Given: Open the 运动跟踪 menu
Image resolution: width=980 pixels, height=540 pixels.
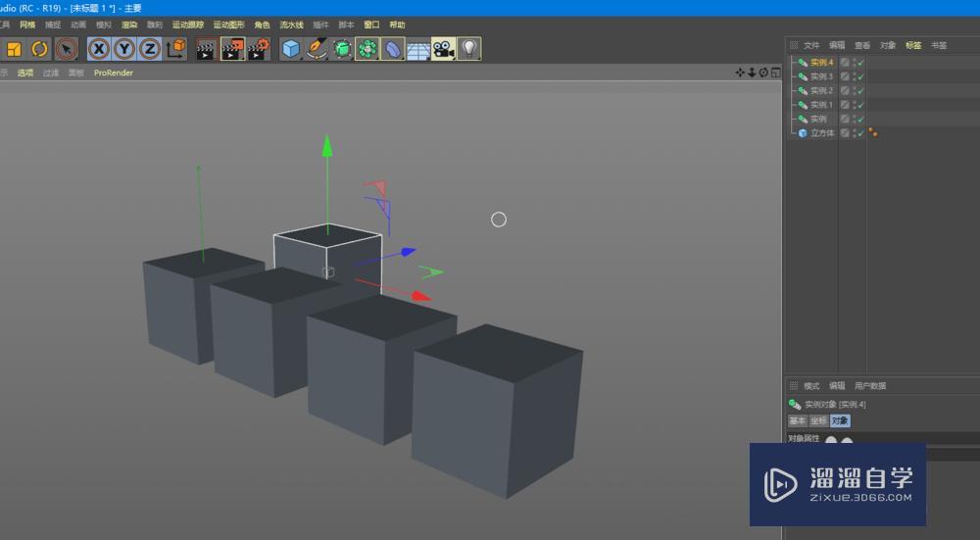Looking at the screenshot, I should (188, 25).
